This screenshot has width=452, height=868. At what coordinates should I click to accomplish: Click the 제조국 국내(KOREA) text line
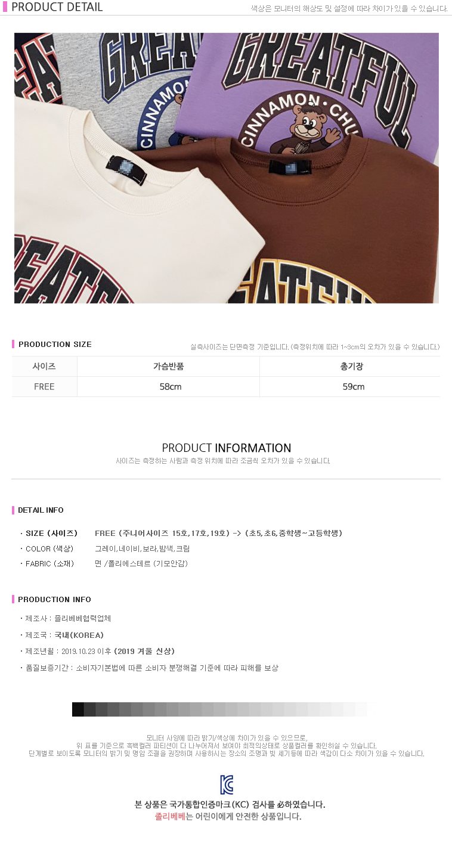point(62,635)
